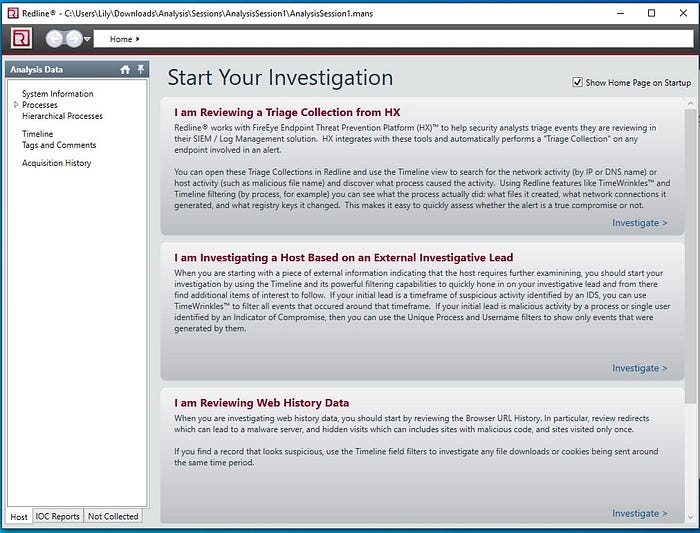The width and height of the screenshot is (700, 533).
Task: Click Investigate under Reviewing Web History Data
Action: (640, 513)
